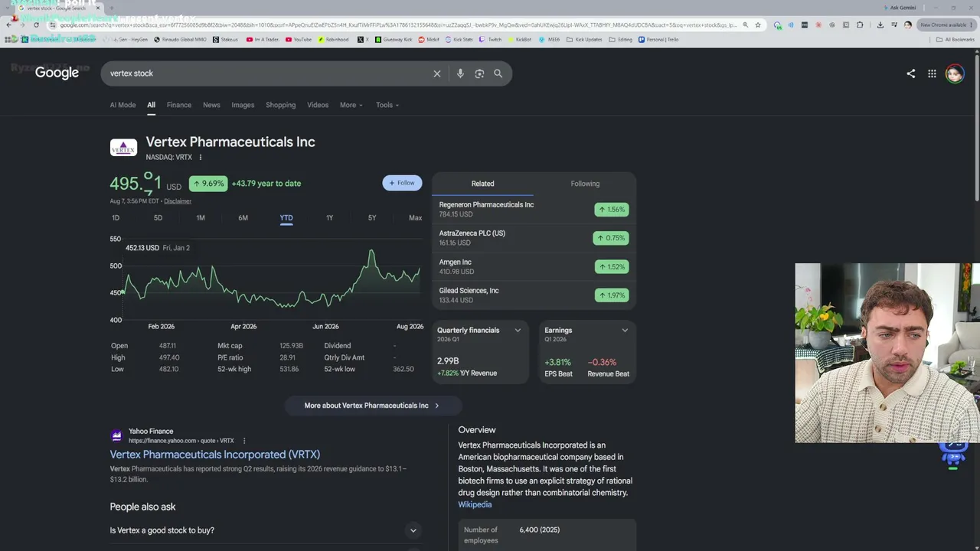
Task: Open Regeneron Pharmaceuticals Inc related stock
Action: pos(534,209)
